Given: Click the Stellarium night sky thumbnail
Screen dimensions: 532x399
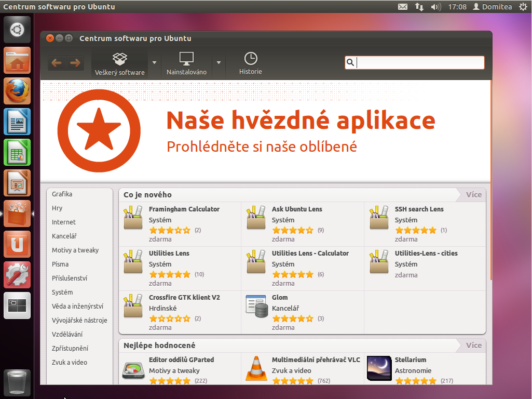Looking at the screenshot, I should pyautogui.click(x=379, y=368).
